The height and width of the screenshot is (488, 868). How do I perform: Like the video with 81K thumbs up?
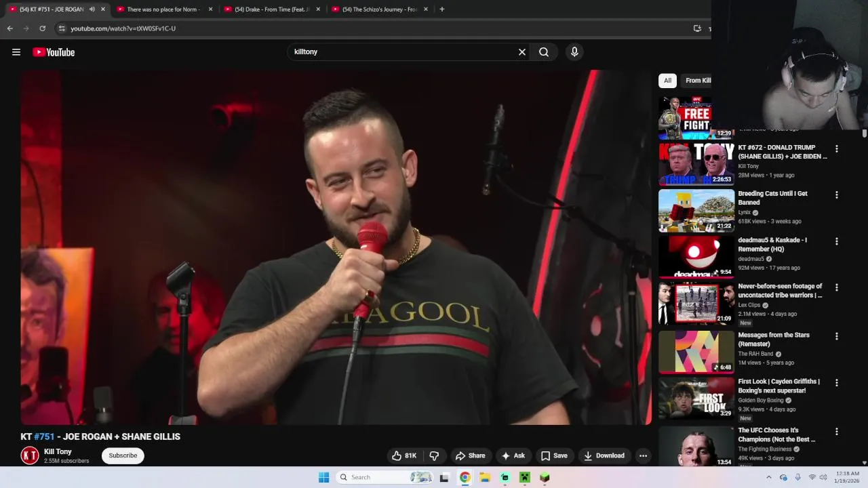[x=404, y=455]
